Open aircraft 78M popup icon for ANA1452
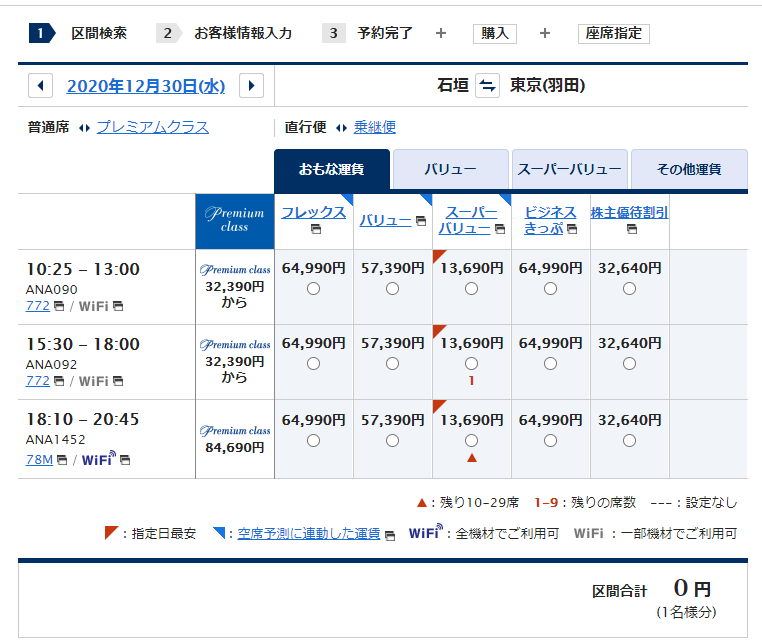 click(62, 460)
